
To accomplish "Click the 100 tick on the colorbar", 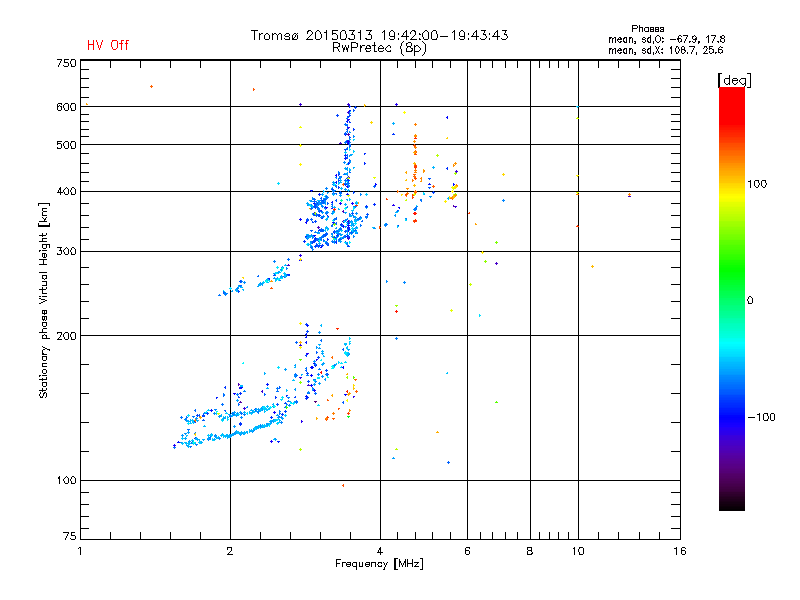I will click(757, 184).
